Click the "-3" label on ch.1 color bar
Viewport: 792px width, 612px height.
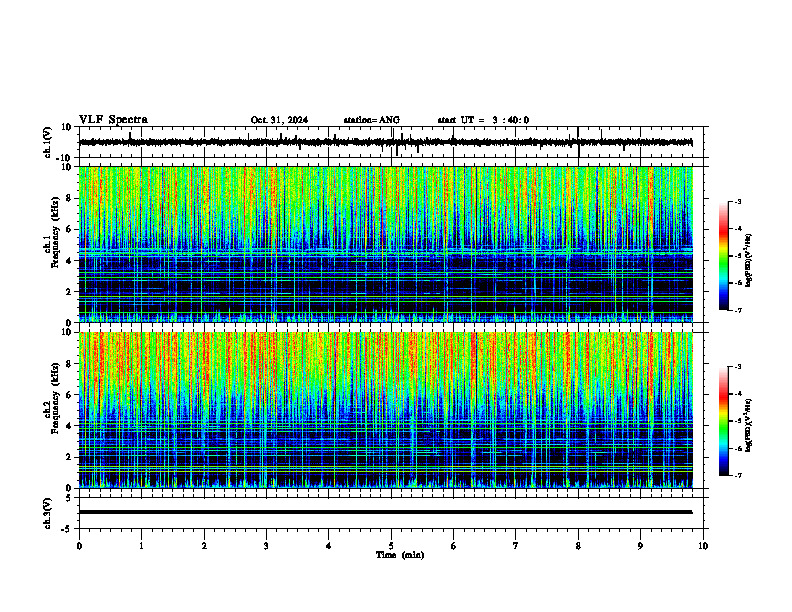738,201
